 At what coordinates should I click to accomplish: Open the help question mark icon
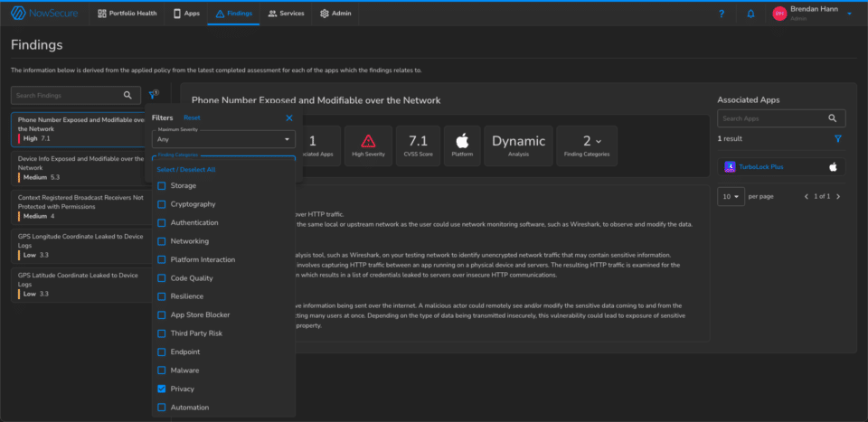pos(721,14)
